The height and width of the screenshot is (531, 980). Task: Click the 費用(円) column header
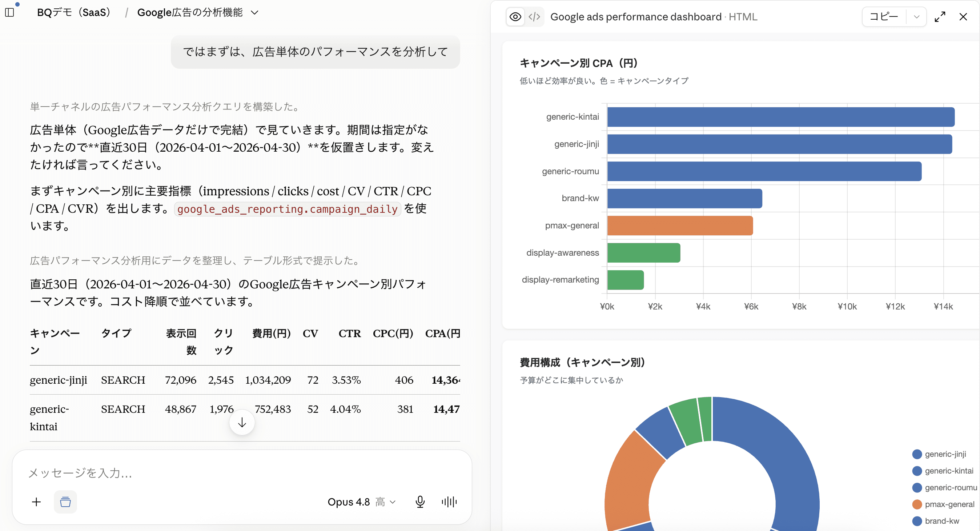tap(272, 334)
